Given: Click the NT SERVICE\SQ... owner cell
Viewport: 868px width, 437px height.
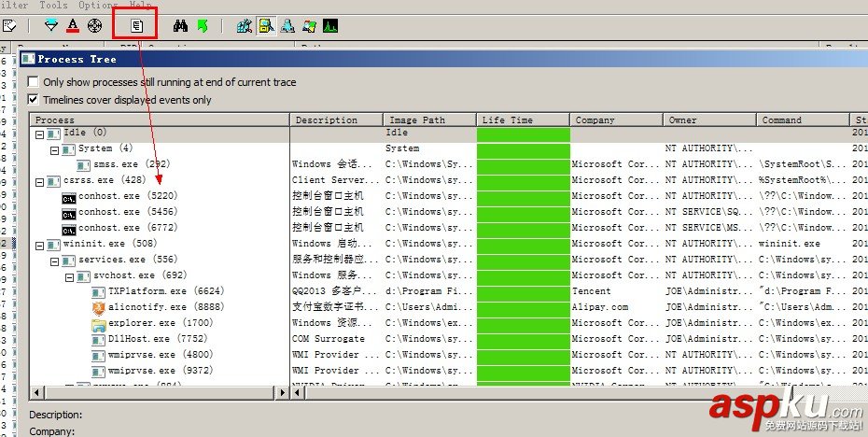Looking at the screenshot, I should click(709, 212).
